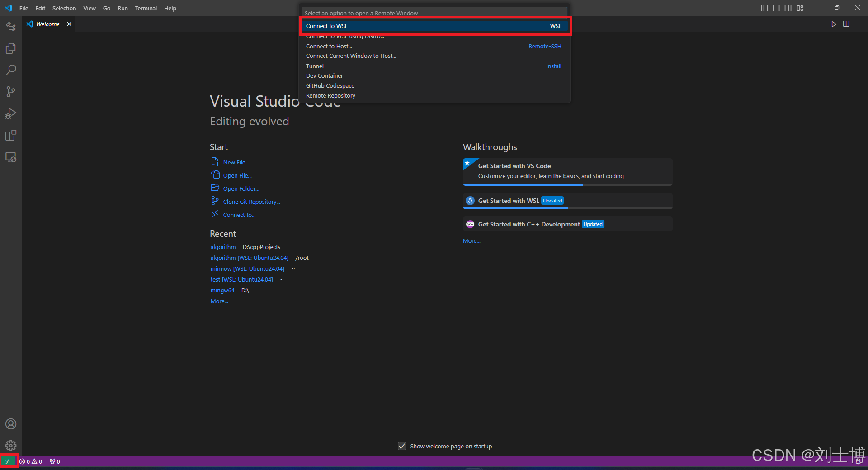This screenshot has height=470, width=868.
Task: Click errors and warnings status indicator
Action: pyautogui.click(x=31, y=461)
